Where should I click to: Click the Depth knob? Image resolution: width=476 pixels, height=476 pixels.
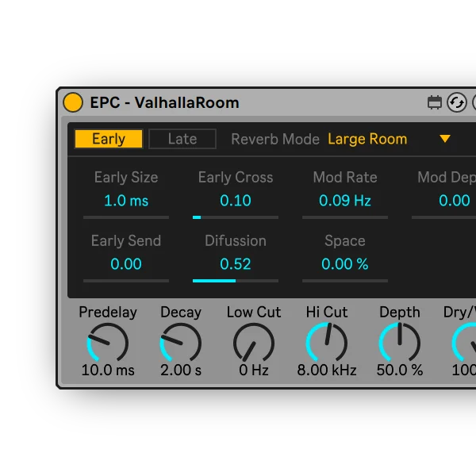coord(400,343)
